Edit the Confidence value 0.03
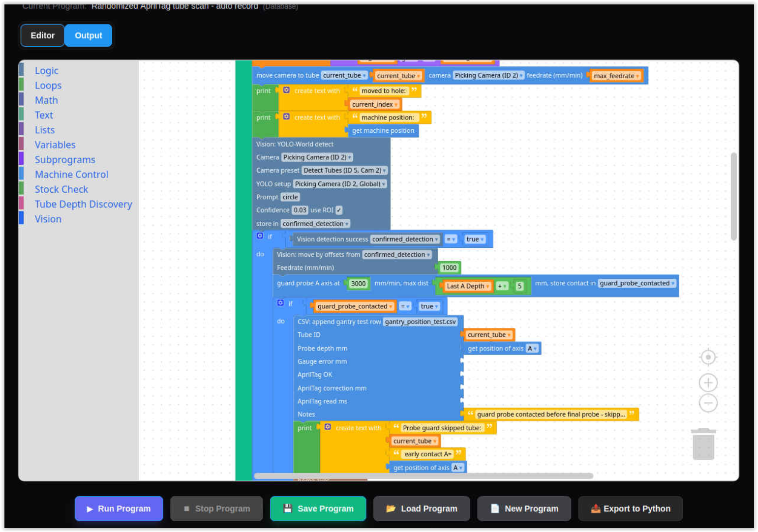 (x=300, y=210)
